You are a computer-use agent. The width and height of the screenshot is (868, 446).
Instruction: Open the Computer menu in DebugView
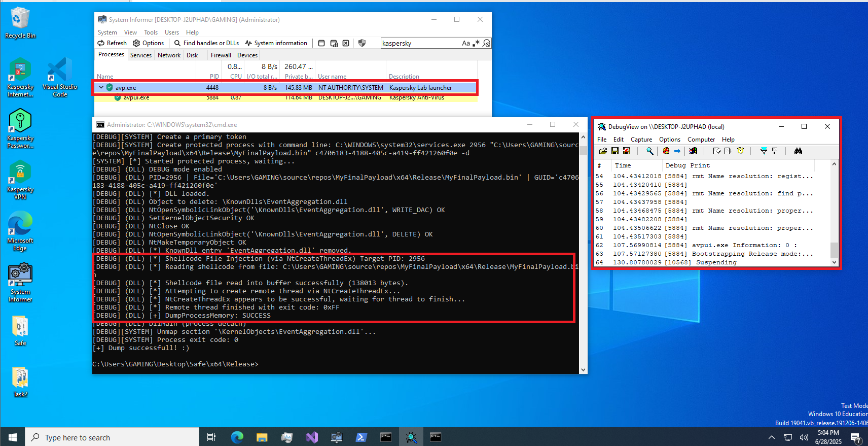tap(701, 140)
